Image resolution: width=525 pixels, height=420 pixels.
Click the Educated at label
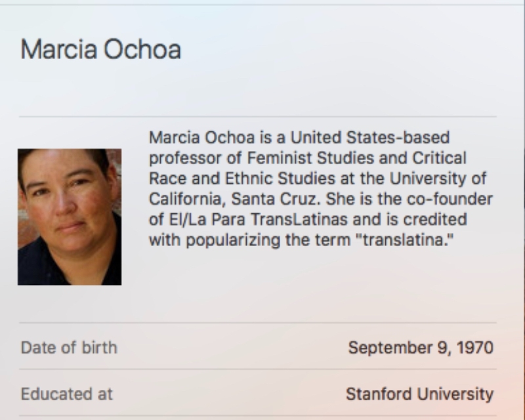click(x=67, y=394)
